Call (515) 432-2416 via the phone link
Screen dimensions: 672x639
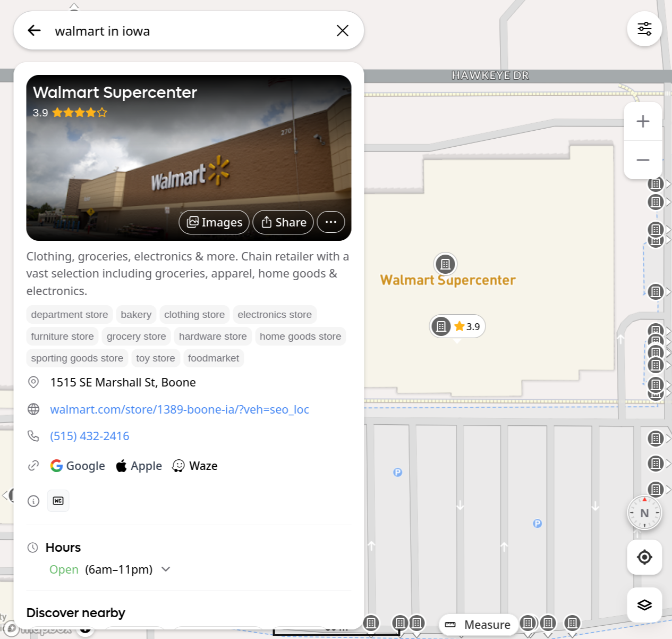pos(89,436)
